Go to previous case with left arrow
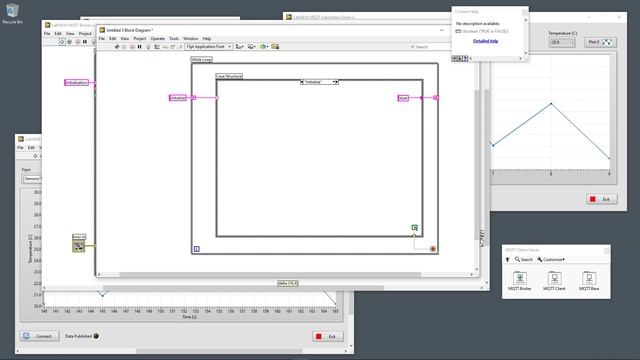The image size is (640, 360). coord(302,82)
